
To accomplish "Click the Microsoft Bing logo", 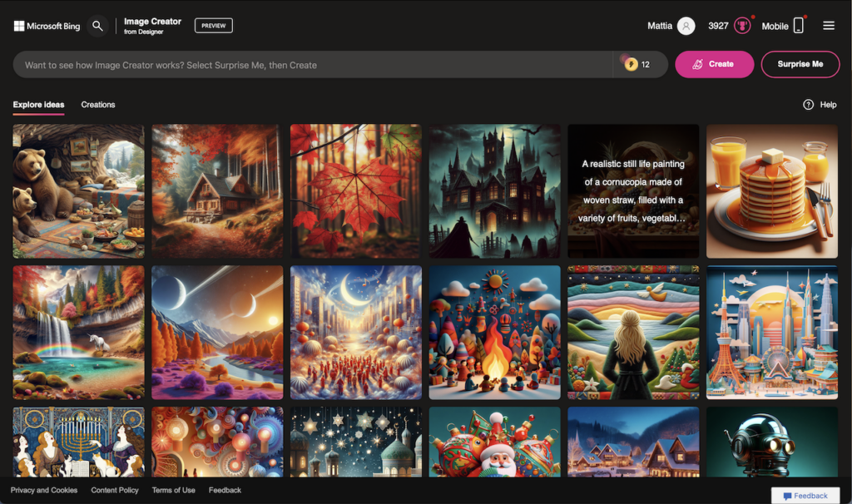I will click(x=47, y=26).
